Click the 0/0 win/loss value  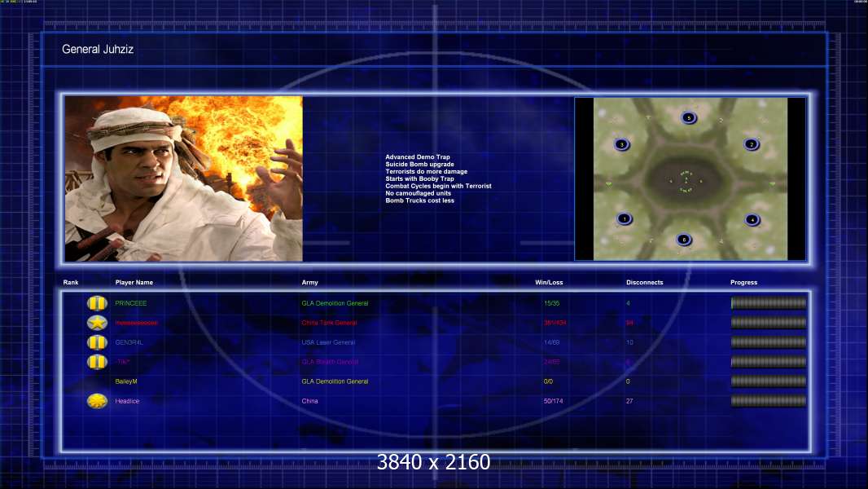coord(548,381)
